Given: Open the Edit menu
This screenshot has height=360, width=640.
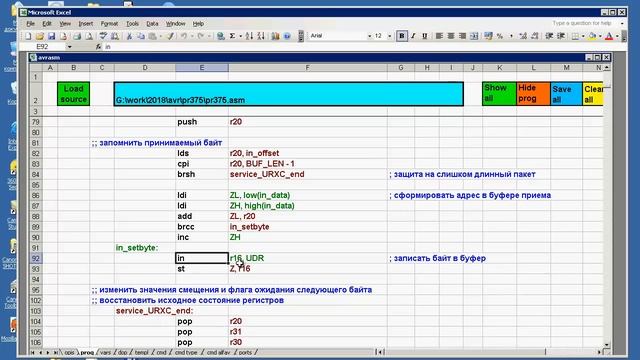Looking at the screenshot, I should tap(47, 24).
